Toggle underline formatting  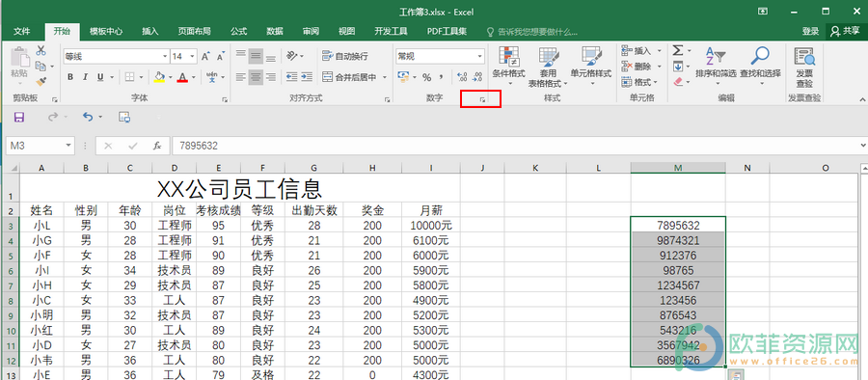click(100, 77)
